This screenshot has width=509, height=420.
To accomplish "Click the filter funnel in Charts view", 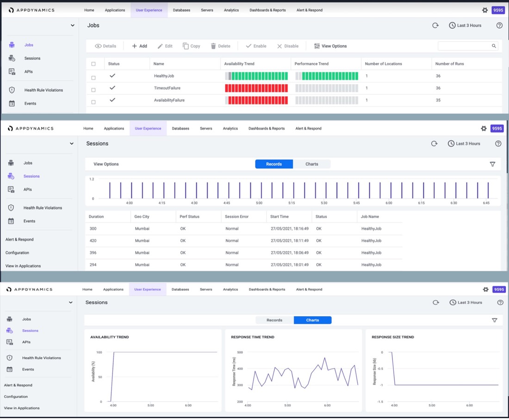I will click(x=494, y=320).
